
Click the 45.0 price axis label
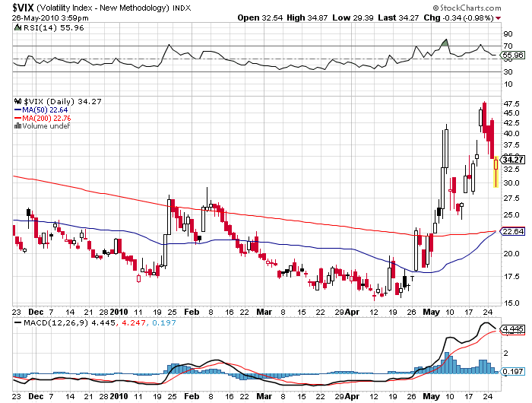click(511, 113)
